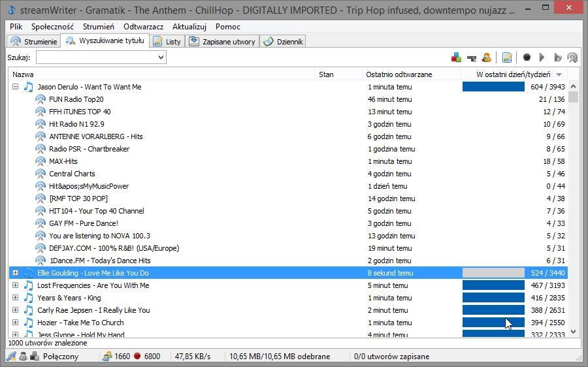Click the connection status icon in status bar

11,356
